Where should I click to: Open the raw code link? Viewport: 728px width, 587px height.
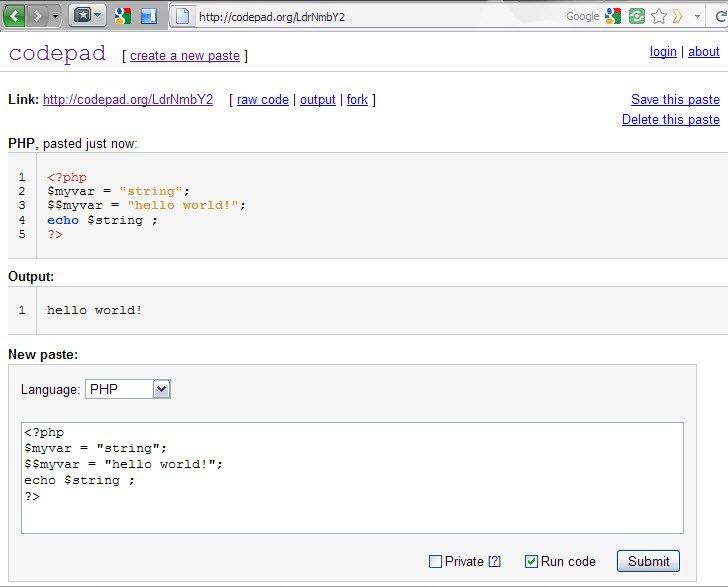pyautogui.click(x=263, y=100)
